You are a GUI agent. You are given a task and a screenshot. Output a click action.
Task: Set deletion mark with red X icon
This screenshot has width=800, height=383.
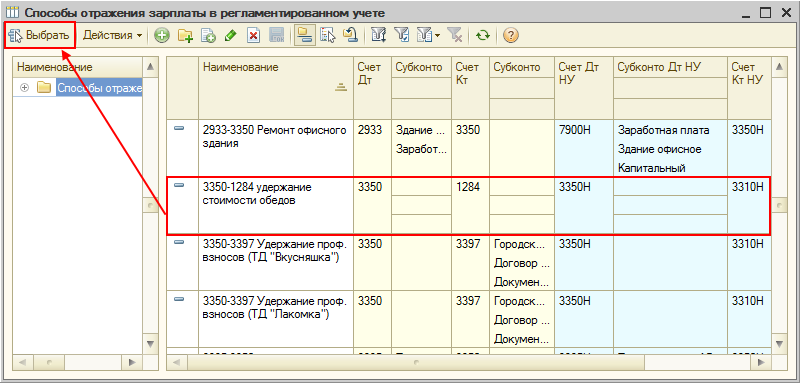click(x=254, y=36)
